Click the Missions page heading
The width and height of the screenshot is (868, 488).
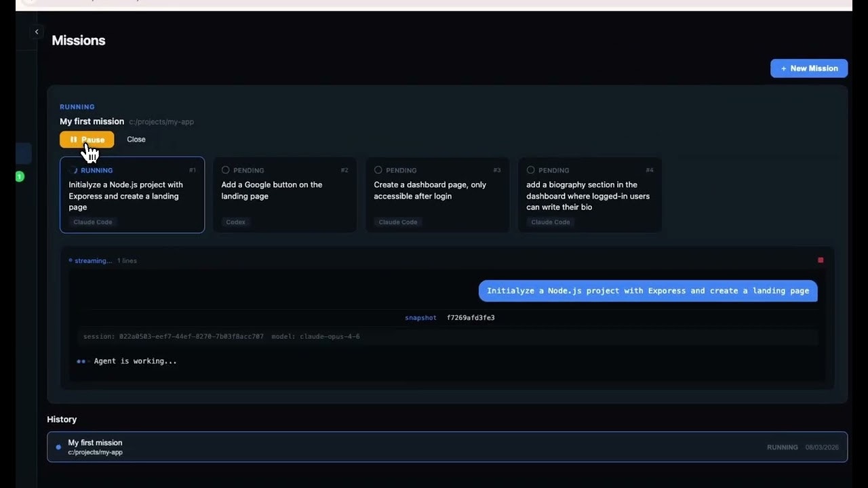coord(79,41)
